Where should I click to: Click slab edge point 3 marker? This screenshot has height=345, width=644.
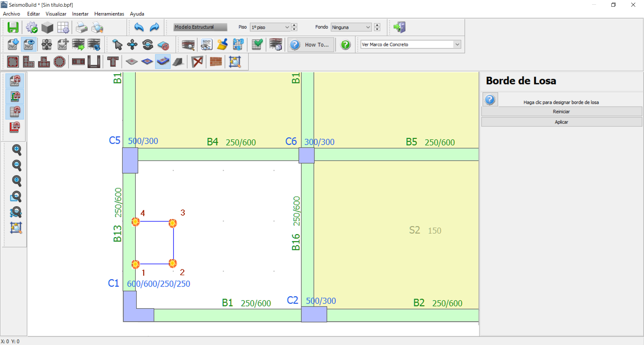pyautogui.click(x=173, y=223)
